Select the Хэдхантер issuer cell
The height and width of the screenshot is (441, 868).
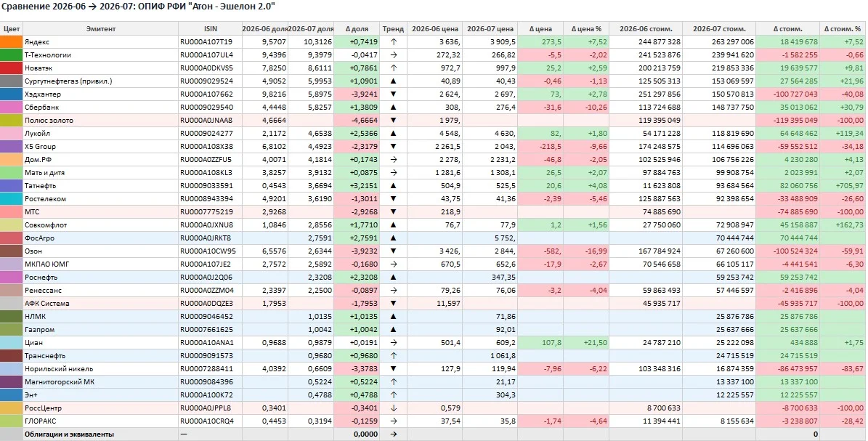(x=101, y=94)
